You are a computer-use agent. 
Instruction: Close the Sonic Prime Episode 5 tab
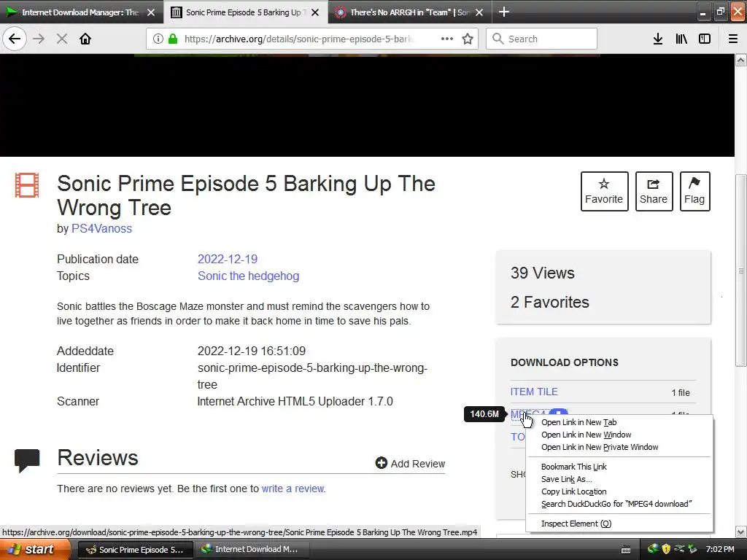315,12
